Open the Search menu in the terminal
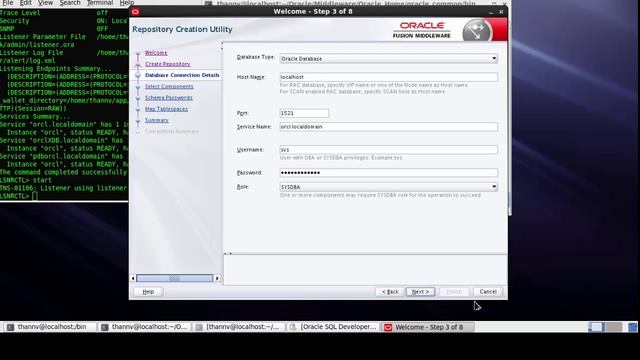640x360 pixels. [x=70, y=2]
